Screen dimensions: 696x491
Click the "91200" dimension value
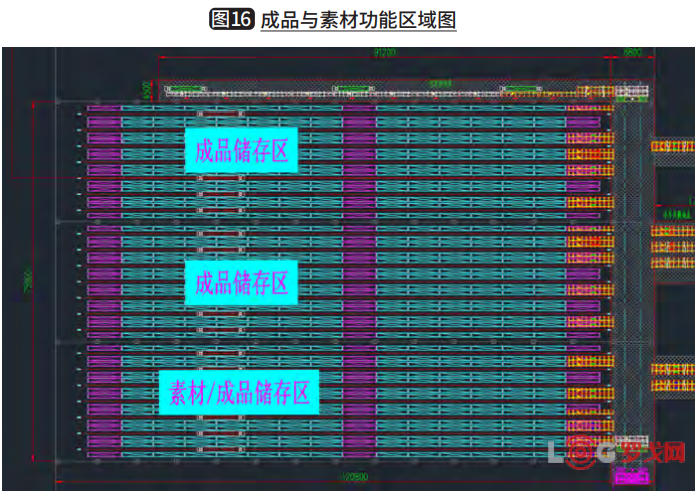click(x=385, y=52)
